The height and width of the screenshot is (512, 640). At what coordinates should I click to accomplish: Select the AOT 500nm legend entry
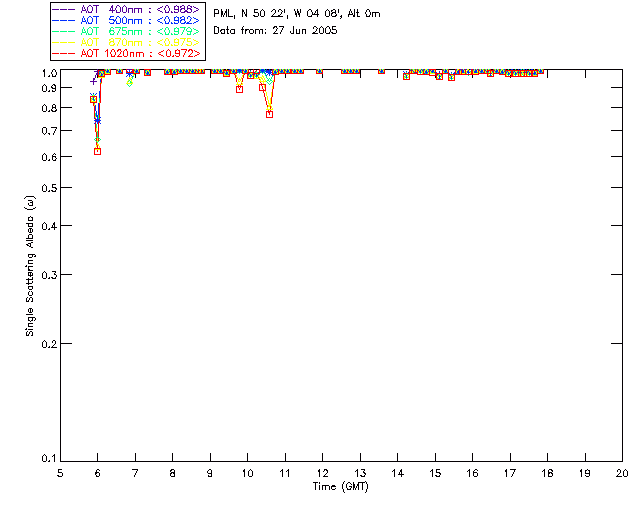tap(126, 20)
